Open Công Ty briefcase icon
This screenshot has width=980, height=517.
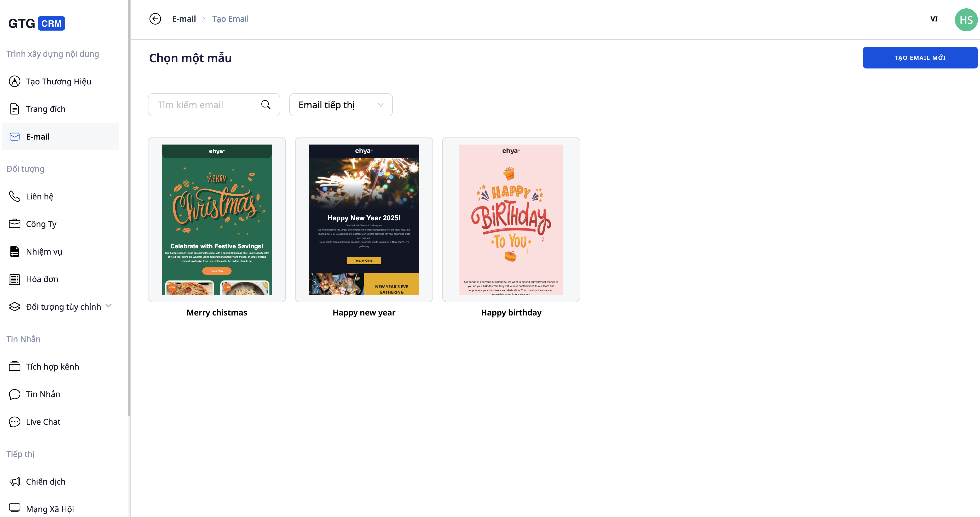point(14,224)
